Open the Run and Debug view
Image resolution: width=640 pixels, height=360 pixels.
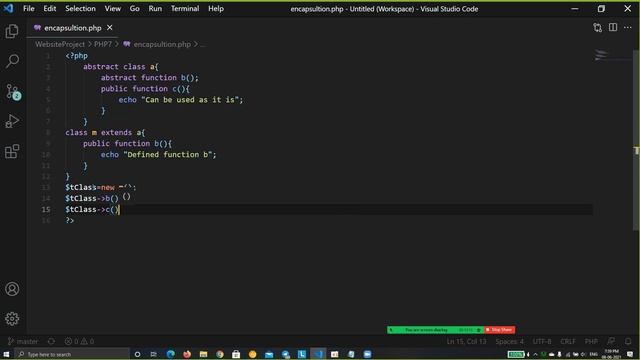coord(12,121)
